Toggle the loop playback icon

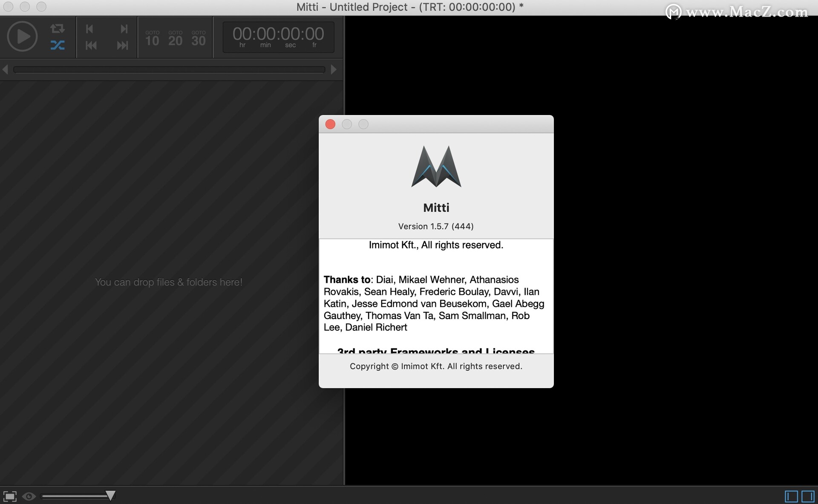coord(58,29)
